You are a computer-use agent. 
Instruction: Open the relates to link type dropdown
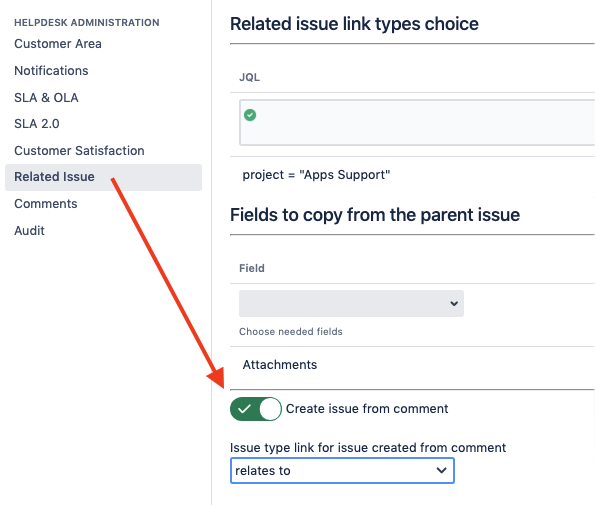tap(342, 470)
